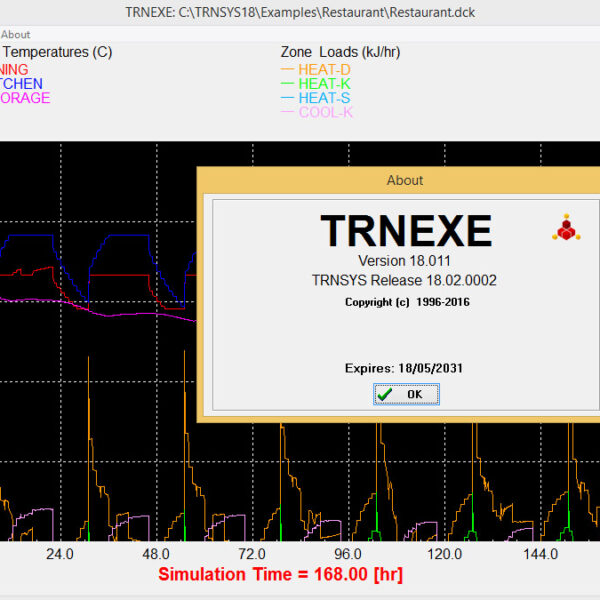Viewport: 600px width, 600px height.
Task: Click the Version 18.011 text
Action: click(404, 261)
